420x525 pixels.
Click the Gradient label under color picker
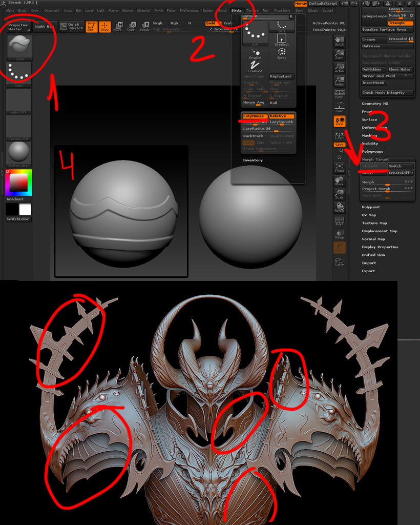pyautogui.click(x=15, y=199)
